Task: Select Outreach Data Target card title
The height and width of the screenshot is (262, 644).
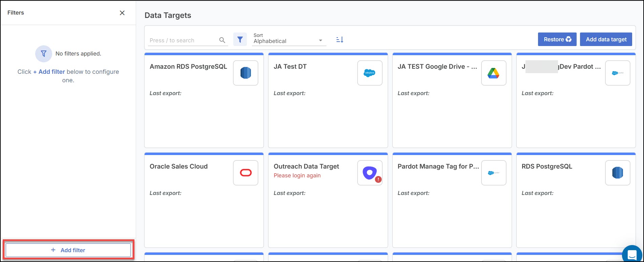Action: coord(306,167)
